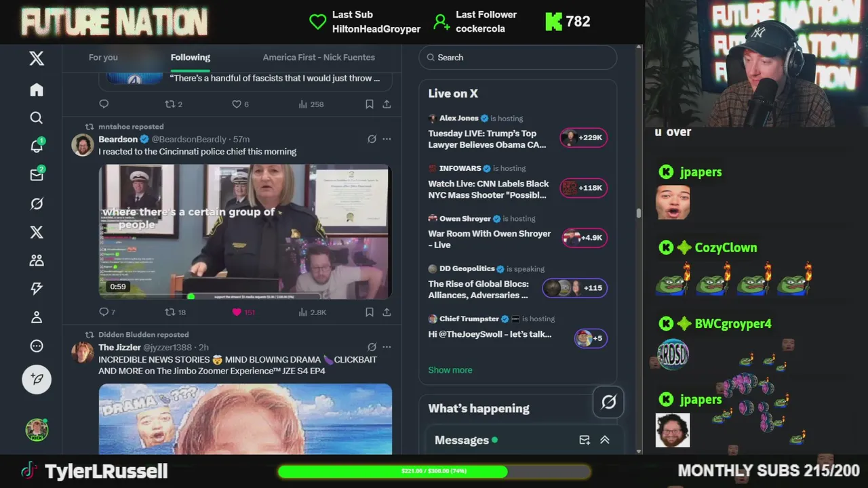Go to Home via the house icon
868x488 pixels.
[x=37, y=89]
